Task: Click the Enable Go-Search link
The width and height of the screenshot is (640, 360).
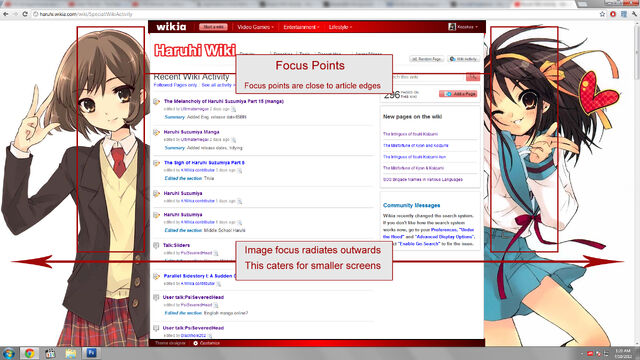Action: 419,244
